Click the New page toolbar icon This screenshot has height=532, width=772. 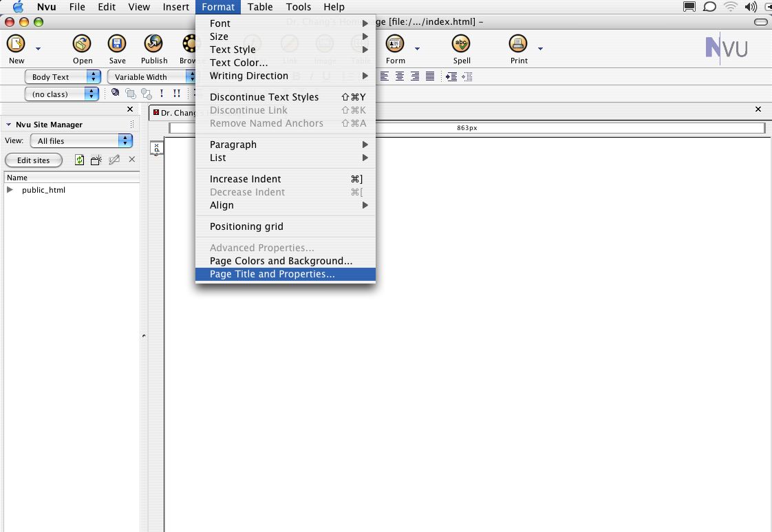[x=16, y=45]
